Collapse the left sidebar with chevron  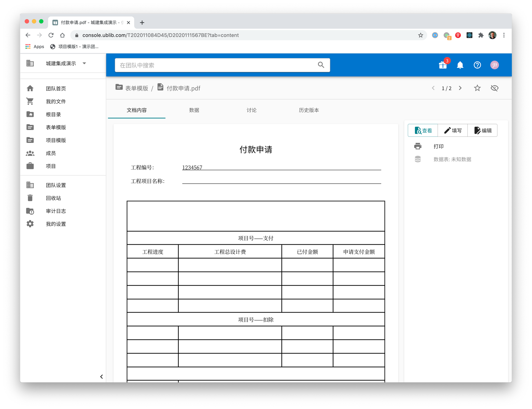tap(101, 377)
